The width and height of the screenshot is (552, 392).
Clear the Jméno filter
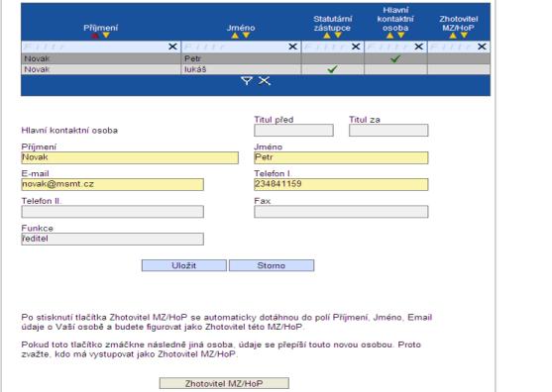(292, 47)
